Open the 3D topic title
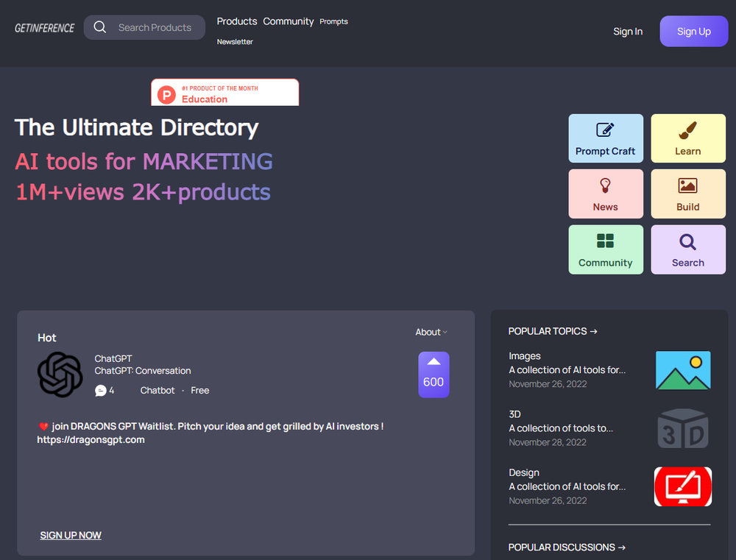The width and height of the screenshot is (736, 560). (514, 414)
